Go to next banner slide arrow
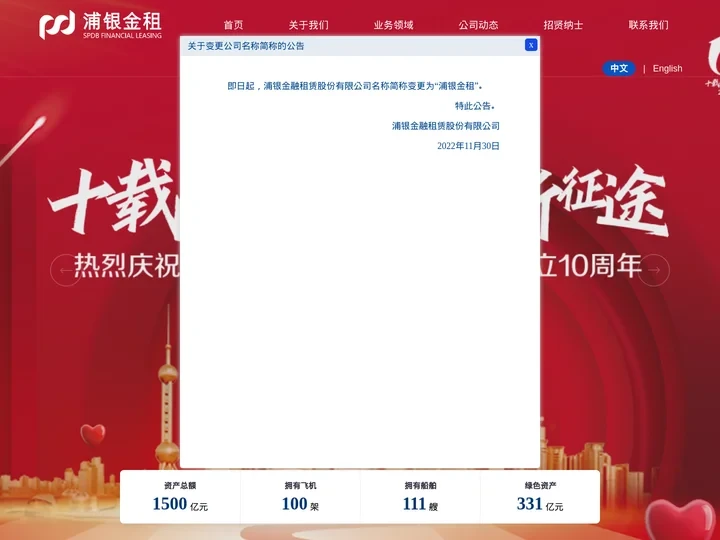Screen dimensions: 720x540 tap(654, 270)
